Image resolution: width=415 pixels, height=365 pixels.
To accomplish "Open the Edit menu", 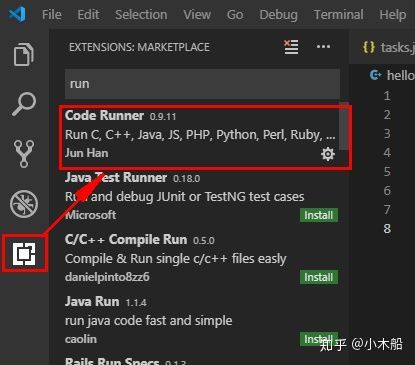I will coord(88,15).
